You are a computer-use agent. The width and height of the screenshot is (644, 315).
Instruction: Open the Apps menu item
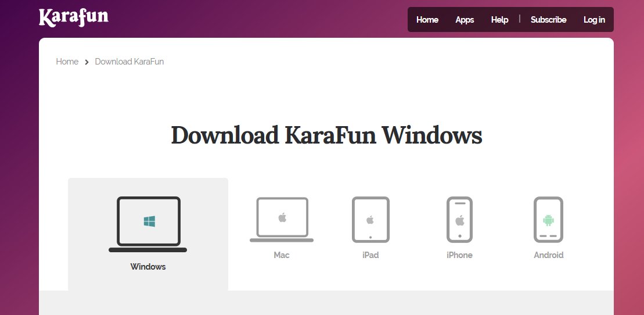465,20
